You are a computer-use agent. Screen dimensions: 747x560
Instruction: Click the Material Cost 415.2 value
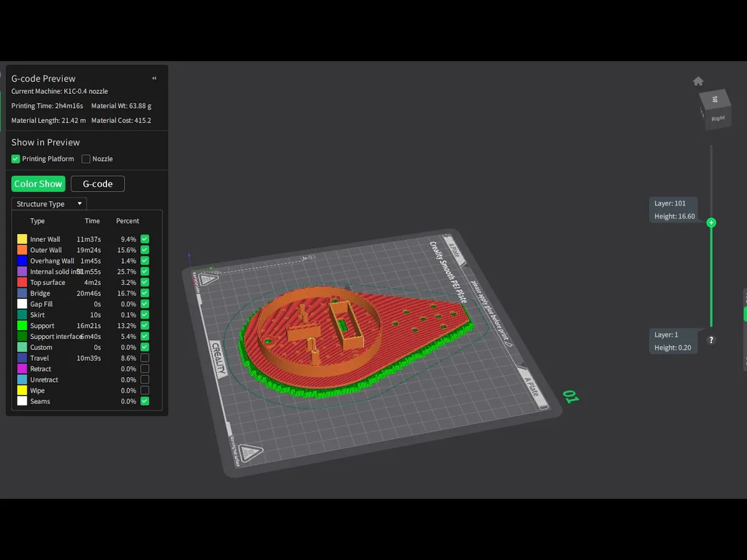(143, 121)
